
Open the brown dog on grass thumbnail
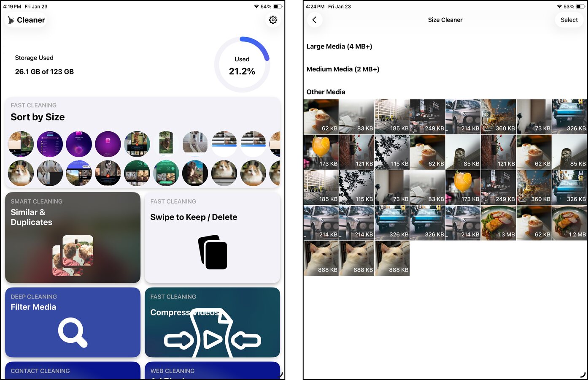pos(166,144)
